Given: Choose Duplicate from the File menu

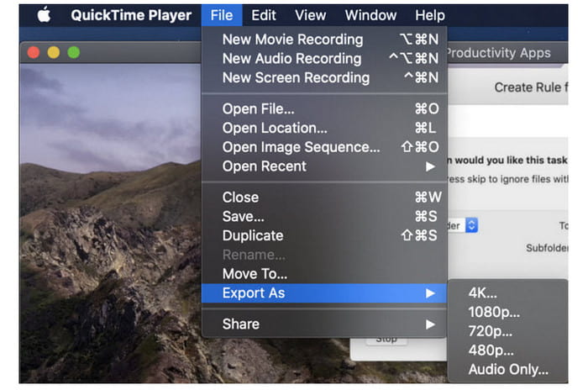Looking at the screenshot, I should point(324,235).
